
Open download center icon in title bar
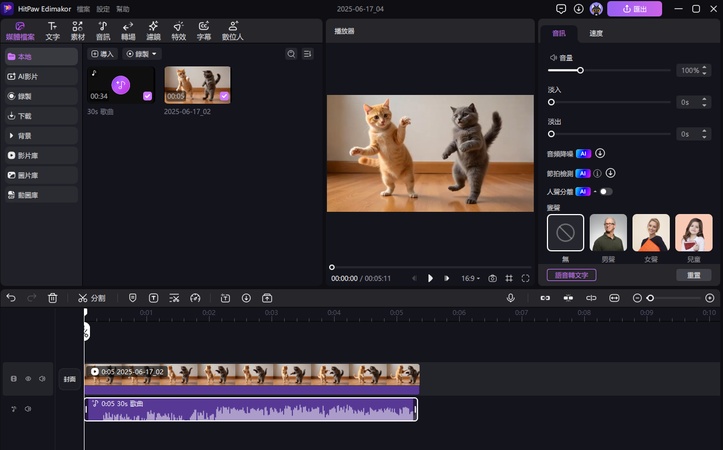coord(579,9)
